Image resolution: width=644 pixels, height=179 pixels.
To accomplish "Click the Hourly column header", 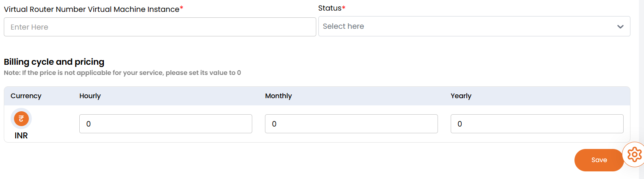I will click(90, 96).
